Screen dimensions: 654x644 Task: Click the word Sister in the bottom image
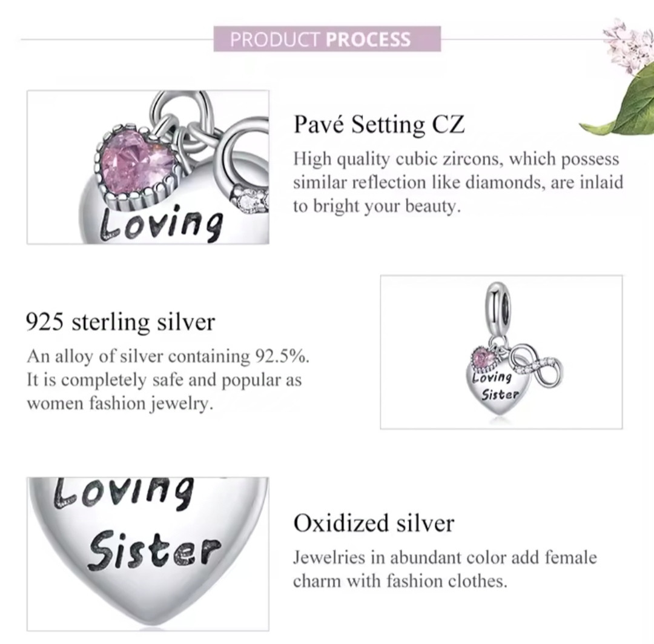pos(153,552)
